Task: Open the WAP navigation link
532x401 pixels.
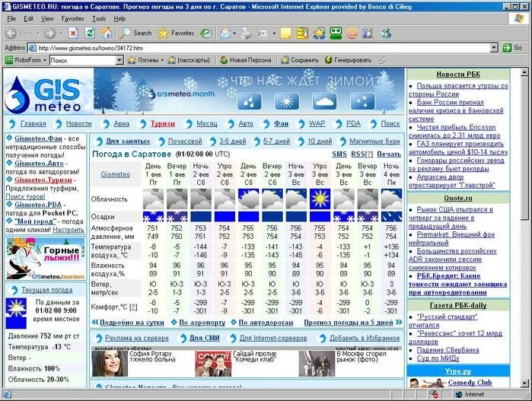Action: [x=317, y=123]
